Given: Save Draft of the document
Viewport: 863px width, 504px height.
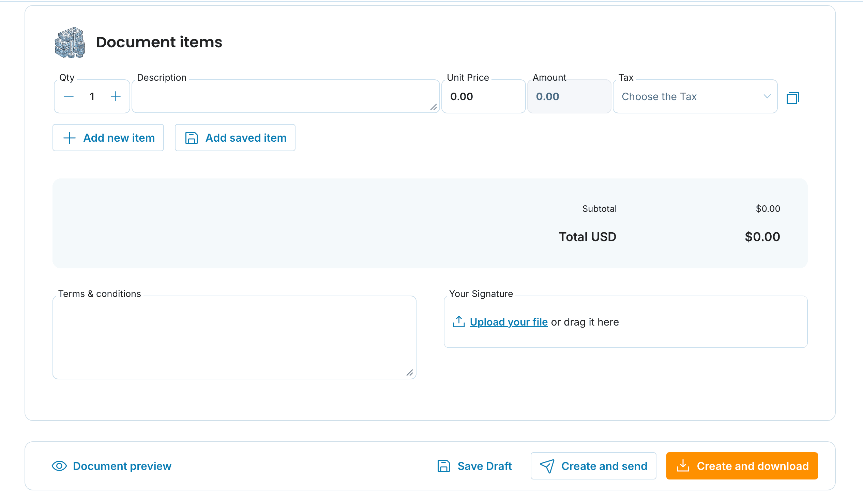Looking at the screenshot, I should pyautogui.click(x=474, y=466).
